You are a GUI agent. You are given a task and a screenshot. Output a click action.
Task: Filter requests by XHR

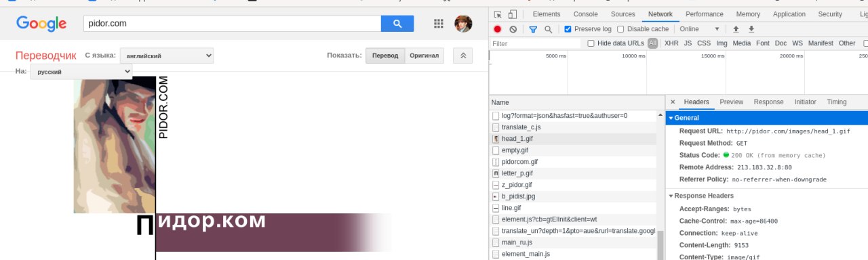671,43
